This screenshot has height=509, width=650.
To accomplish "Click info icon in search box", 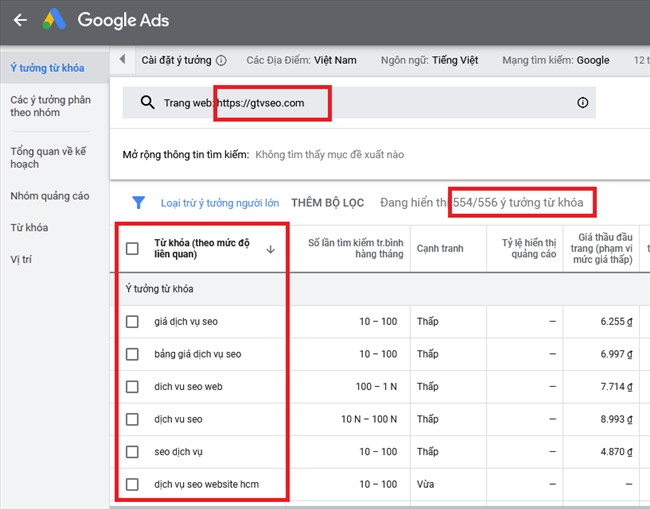I will [582, 103].
